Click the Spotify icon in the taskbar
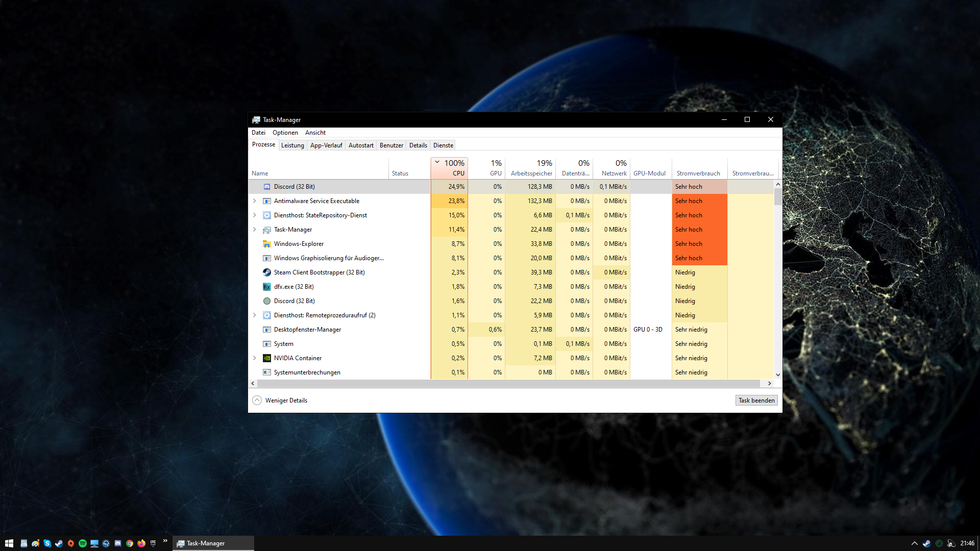Viewport: 980px width, 551px height. [x=82, y=543]
